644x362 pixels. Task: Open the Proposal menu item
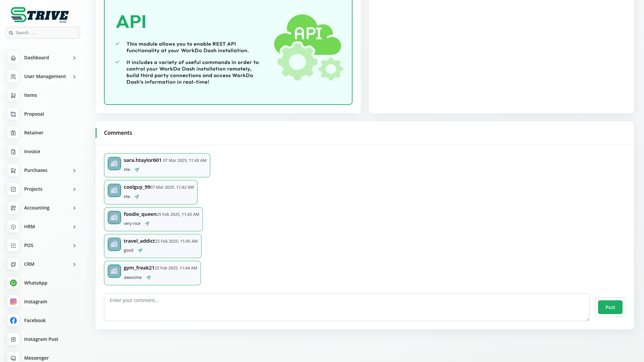(34, 114)
